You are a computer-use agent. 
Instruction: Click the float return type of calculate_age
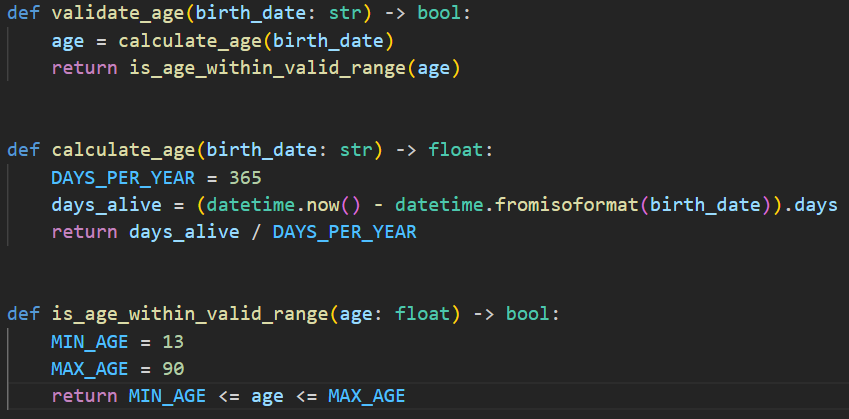point(456,150)
